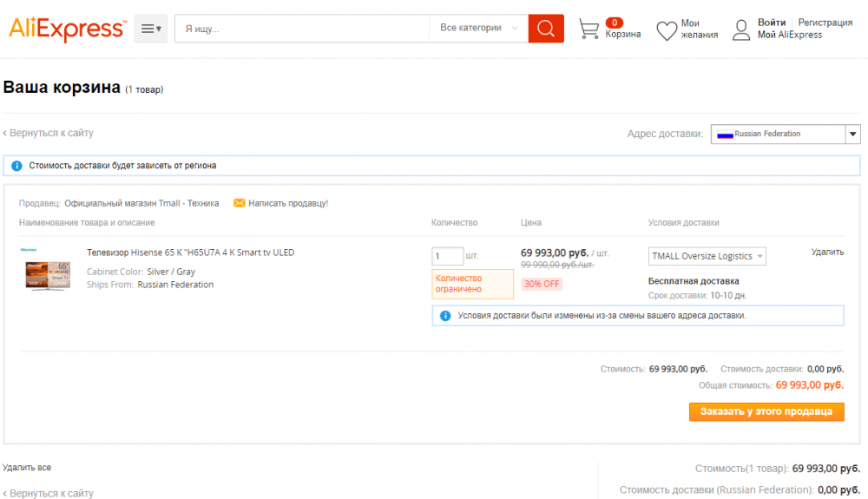Click 'Удалить все' link
Viewport: 868px width, 499px height.
[x=27, y=468]
